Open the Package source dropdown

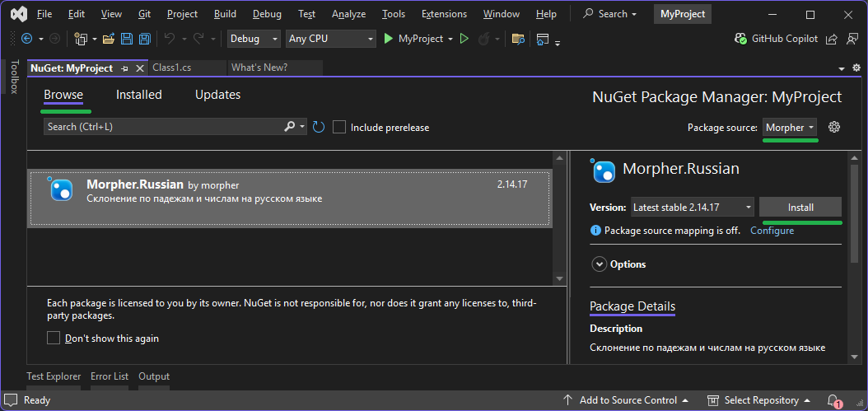click(x=790, y=128)
